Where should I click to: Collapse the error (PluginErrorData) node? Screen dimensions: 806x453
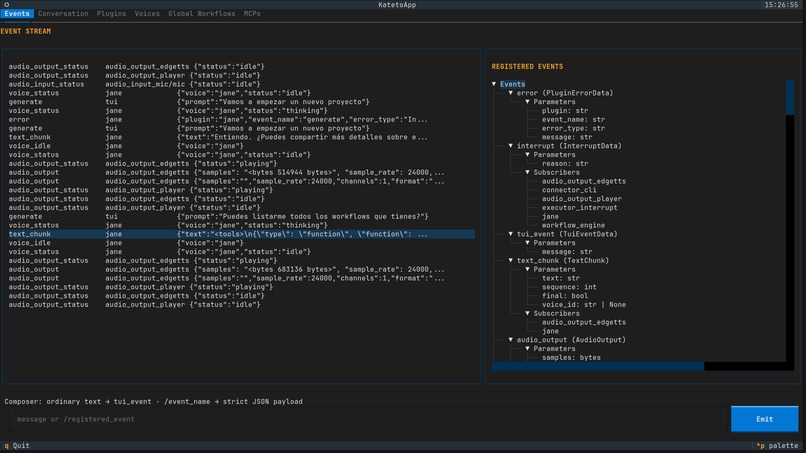(511, 93)
